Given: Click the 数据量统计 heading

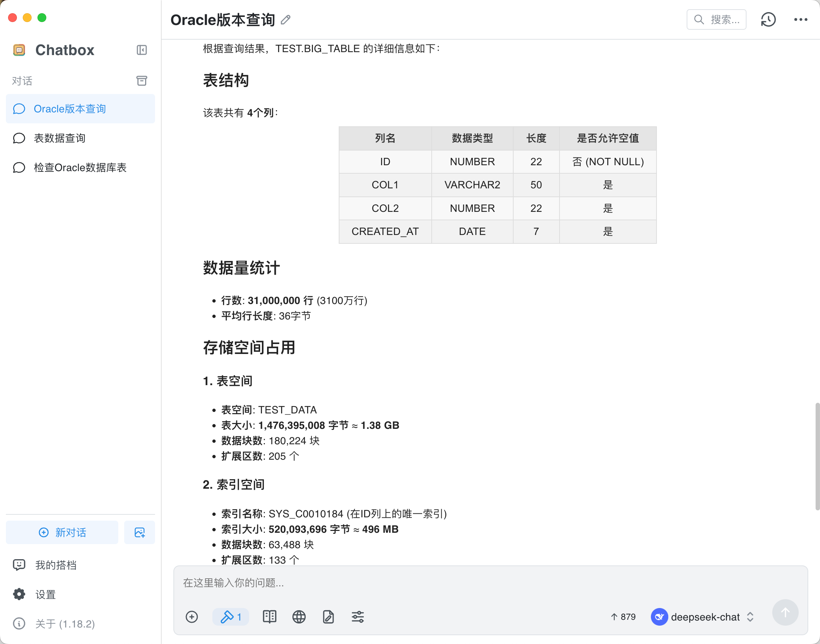Looking at the screenshot, I should (x=241, y=268).
